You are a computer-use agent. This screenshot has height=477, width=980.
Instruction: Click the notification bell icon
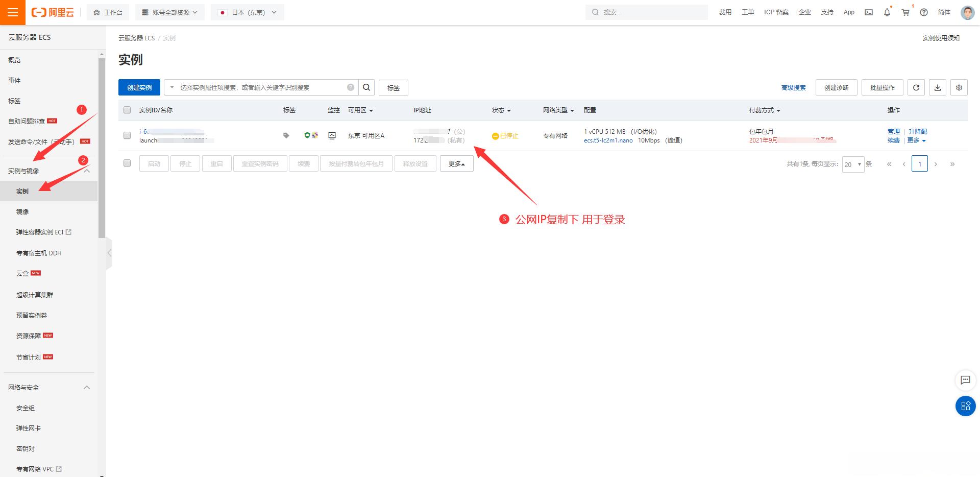[x=887, y=12]
